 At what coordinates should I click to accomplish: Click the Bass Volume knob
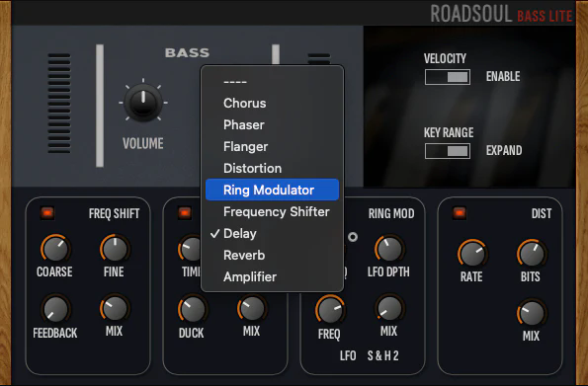coord(143,102)
